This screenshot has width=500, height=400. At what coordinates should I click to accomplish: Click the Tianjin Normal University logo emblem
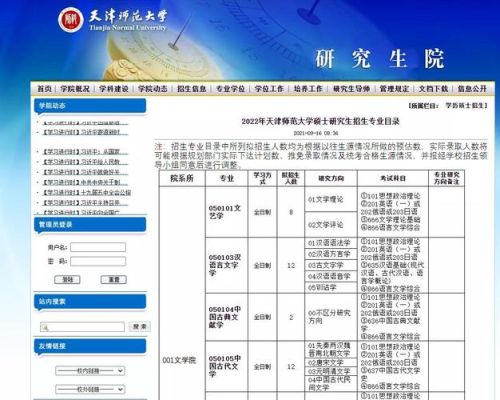(70, 20)
